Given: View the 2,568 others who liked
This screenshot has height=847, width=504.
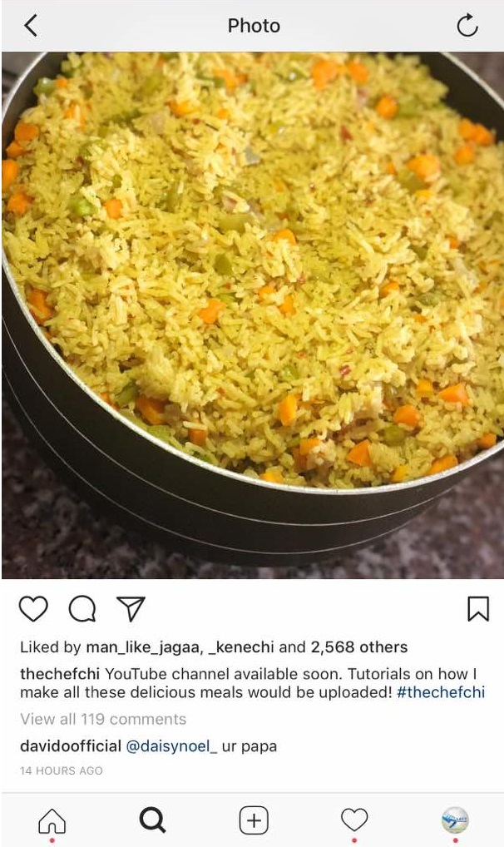Looking at the screenshot, I should 358,647.
